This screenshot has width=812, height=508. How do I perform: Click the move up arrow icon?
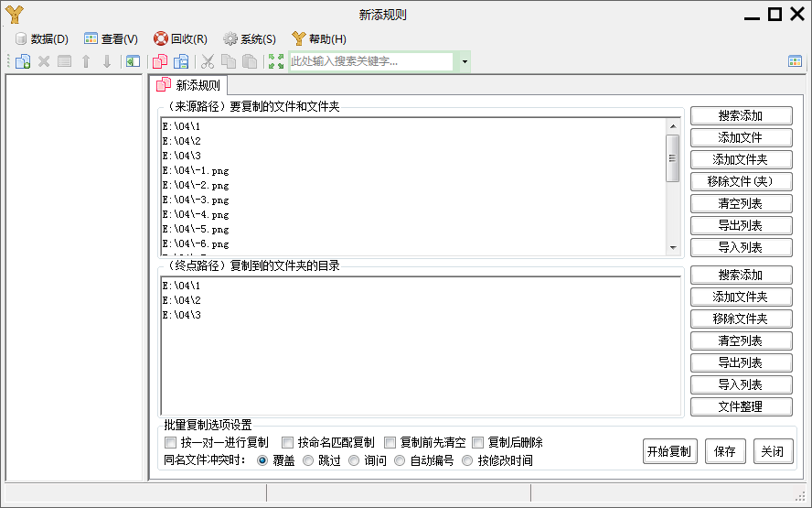tap(86, 61)
